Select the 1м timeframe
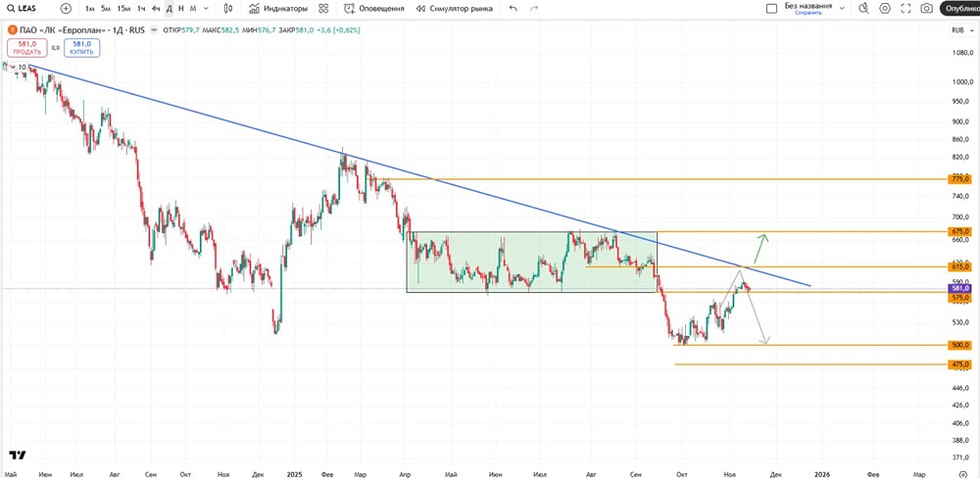Screen dimensions: 980x478 coord(90,9)
